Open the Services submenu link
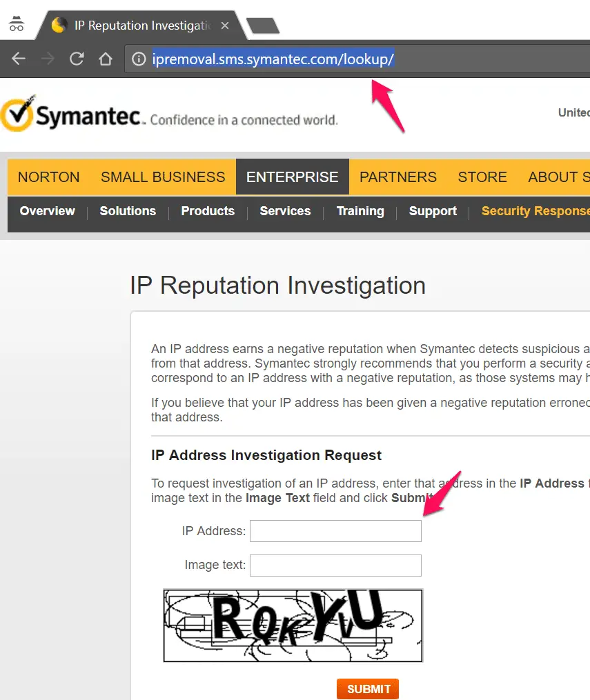 (286, 211)
